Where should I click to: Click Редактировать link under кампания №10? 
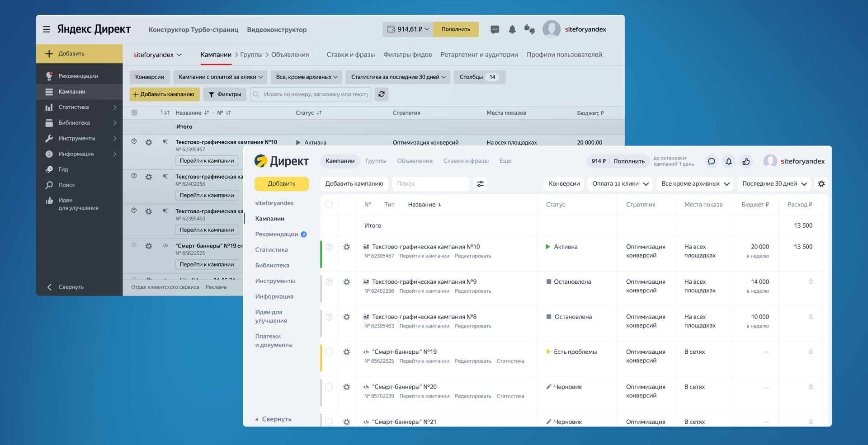coord(473,256)
